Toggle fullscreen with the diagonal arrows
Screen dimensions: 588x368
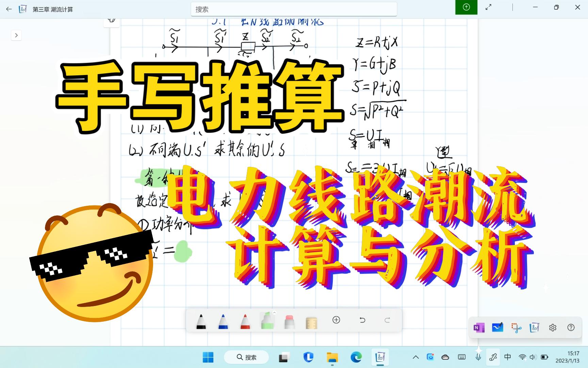pyautogui.click(x=488, y=7)
